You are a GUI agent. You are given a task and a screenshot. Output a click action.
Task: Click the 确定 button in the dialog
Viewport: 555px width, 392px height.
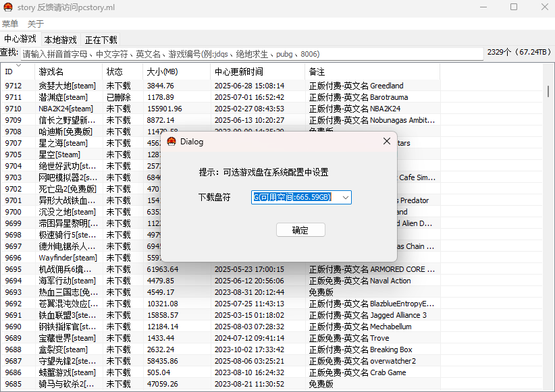click(300, 230)
